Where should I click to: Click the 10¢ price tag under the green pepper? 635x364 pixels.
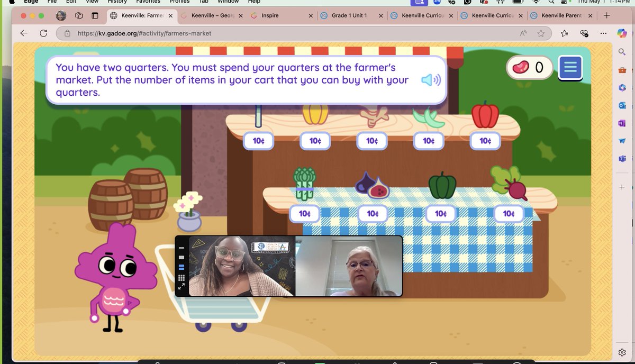pos(441,214)
